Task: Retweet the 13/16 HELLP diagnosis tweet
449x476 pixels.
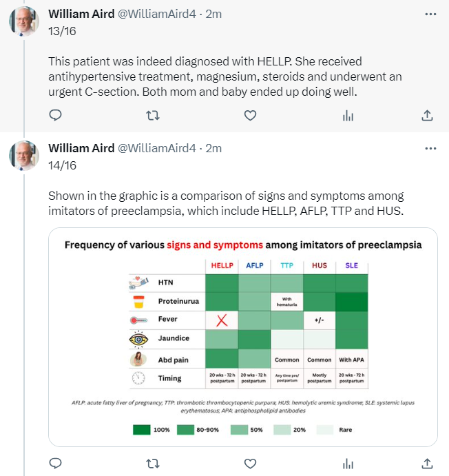Action: tap(153, 115)
